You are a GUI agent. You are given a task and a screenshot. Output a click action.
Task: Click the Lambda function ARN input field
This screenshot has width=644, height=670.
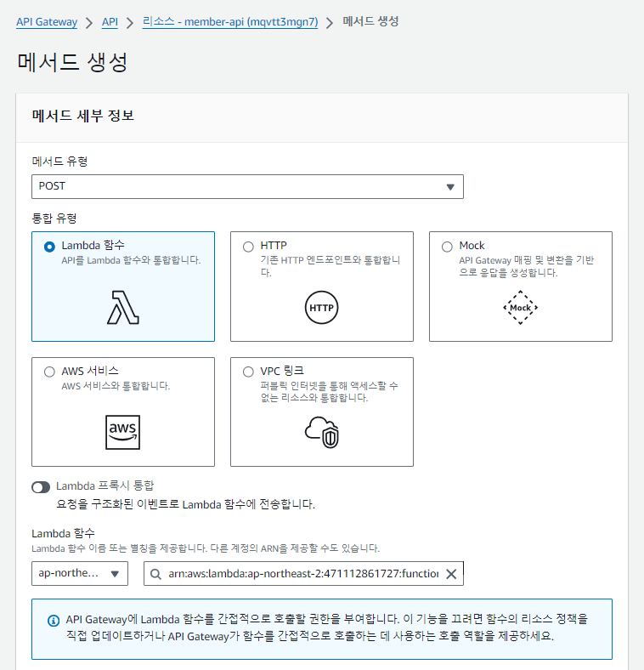[x=303, y=573]
